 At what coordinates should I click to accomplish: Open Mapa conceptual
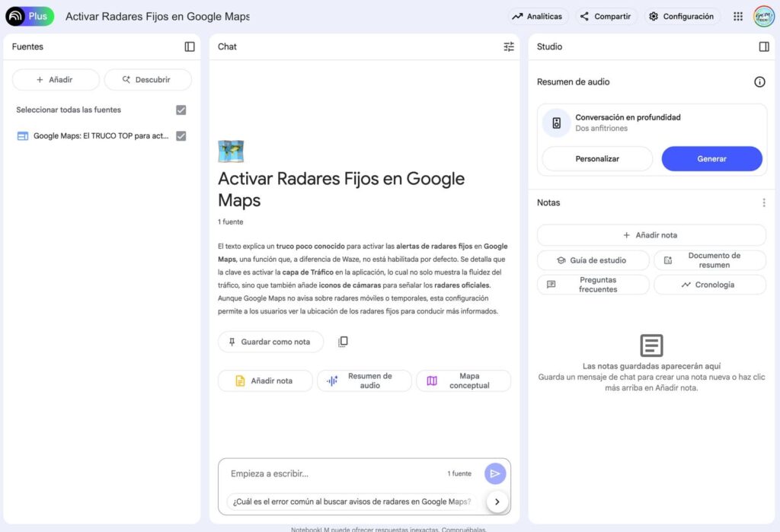[463, 381]
